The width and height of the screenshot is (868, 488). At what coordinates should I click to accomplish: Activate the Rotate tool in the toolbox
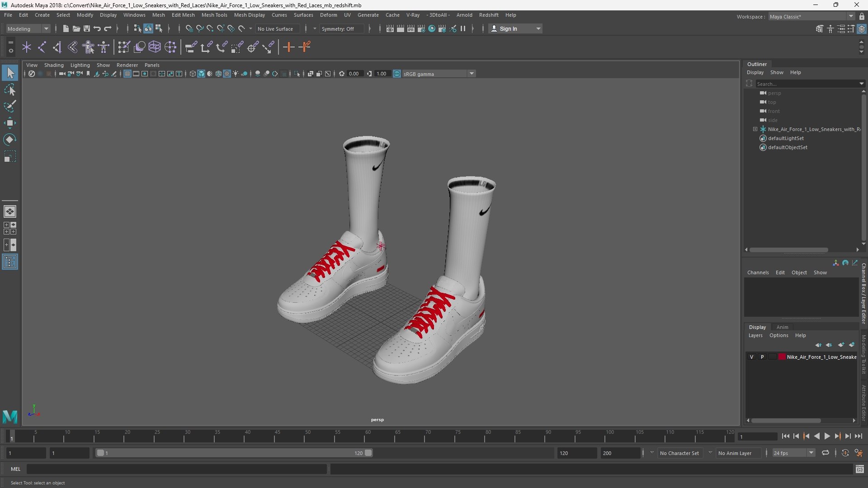coord(10,140)
